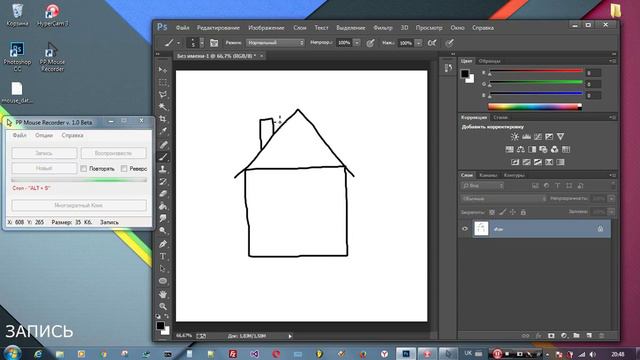Select the Clone Stamp tool
Screen dimensions: 640x360
[x=163, y=169]
